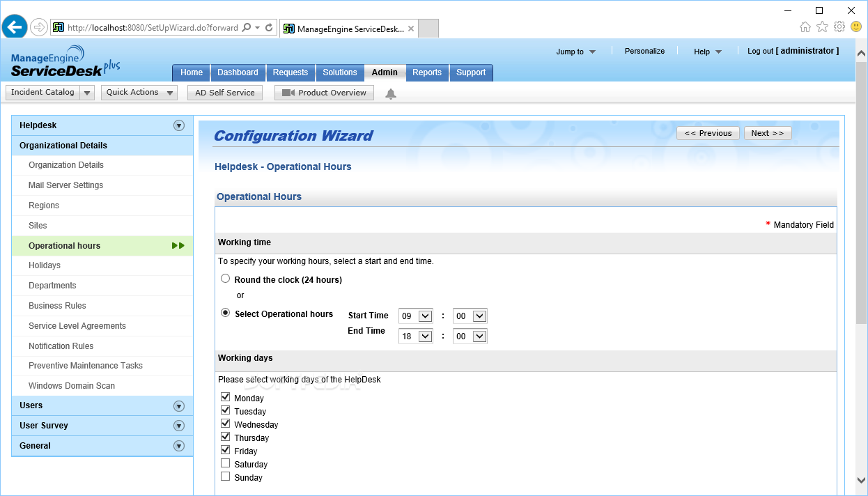Viewport: 868px width, 496px height.
Task: Open the browser home icon
Action: point(805,27)
